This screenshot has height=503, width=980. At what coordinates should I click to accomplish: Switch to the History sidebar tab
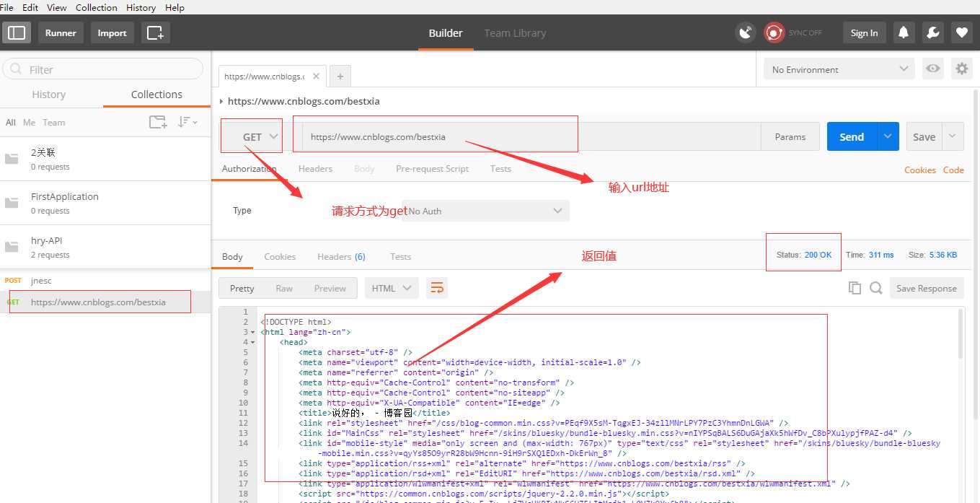point(49,95)
